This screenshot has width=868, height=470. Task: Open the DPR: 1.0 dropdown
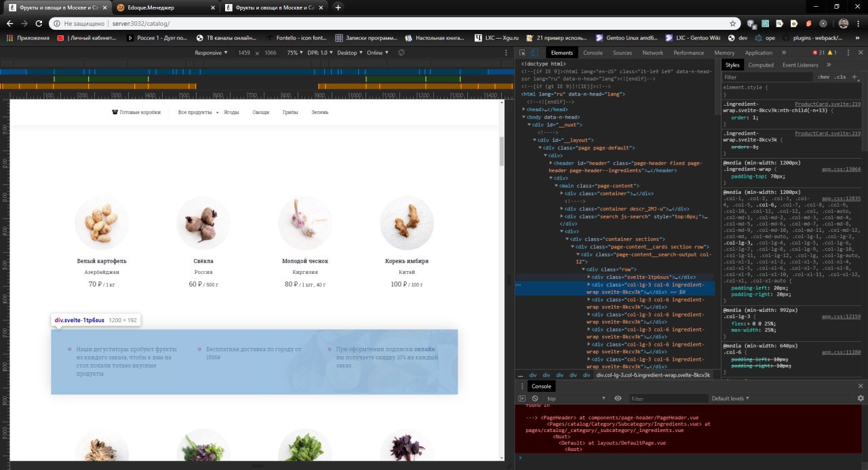[x=319, y=53]
